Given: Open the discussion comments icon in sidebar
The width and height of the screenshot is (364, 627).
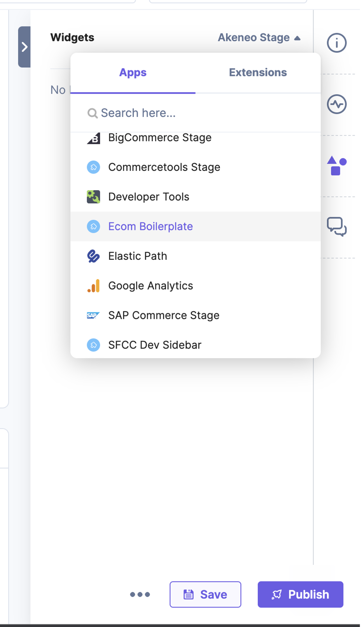Looking at the screenshot, I should pyautogui.click(x=336, y=227).
